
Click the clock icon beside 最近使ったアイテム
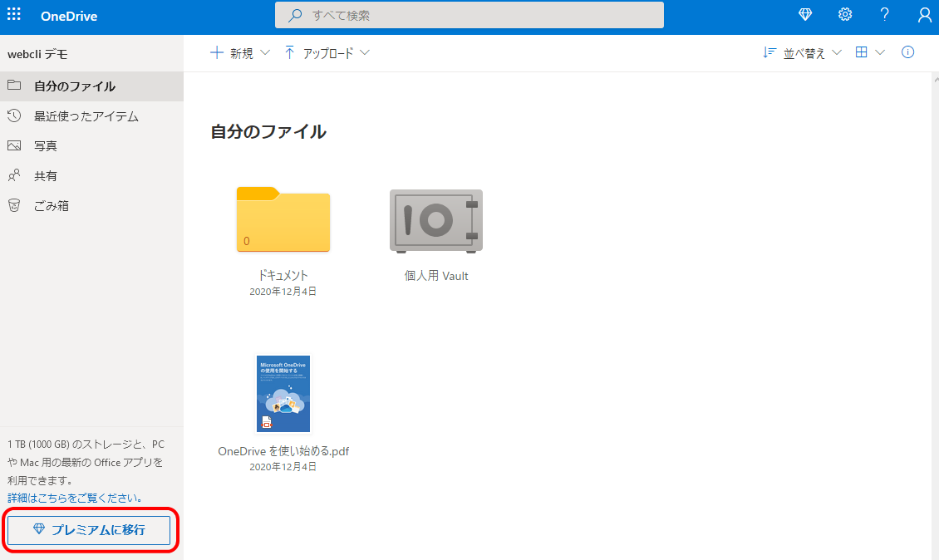tap(14, 115)
